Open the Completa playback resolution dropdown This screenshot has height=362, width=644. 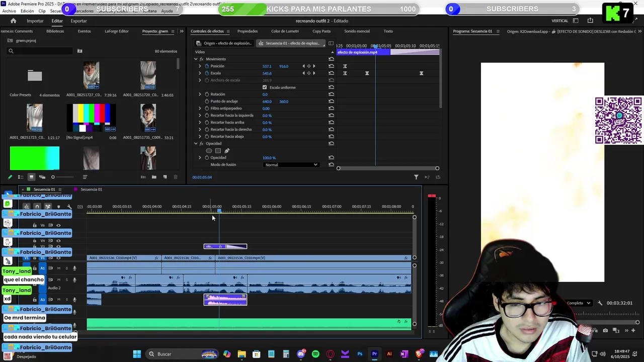[579, 303]
